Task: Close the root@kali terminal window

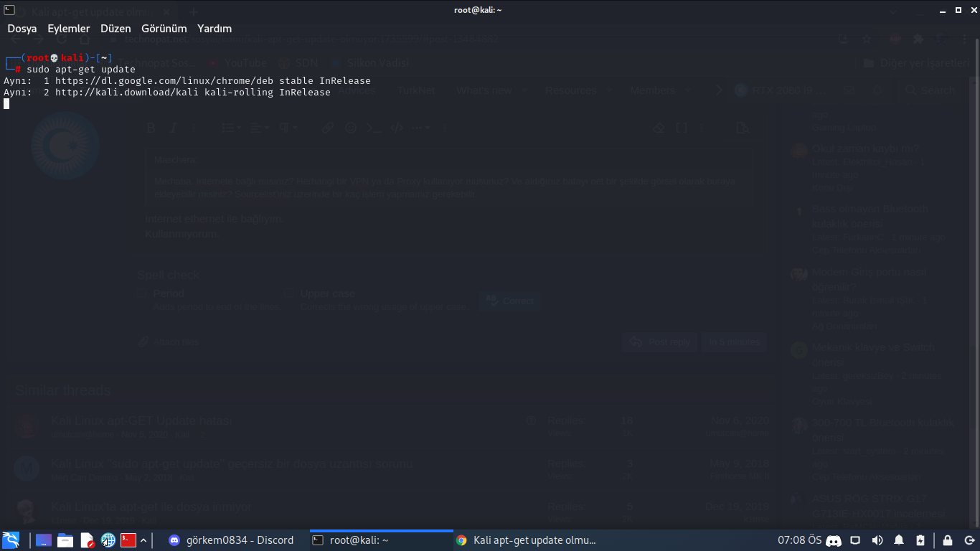Action: tap(973, 10)
